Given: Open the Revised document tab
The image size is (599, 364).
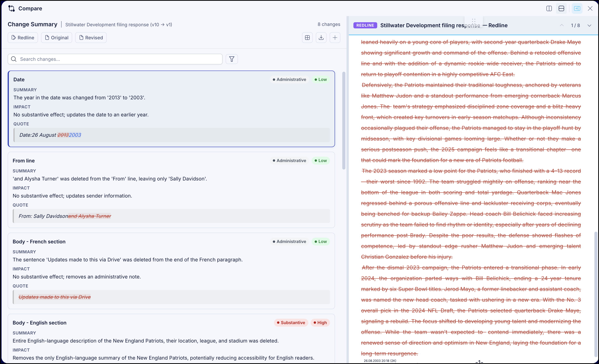Looking at the screenshot, I should [91, 38].
